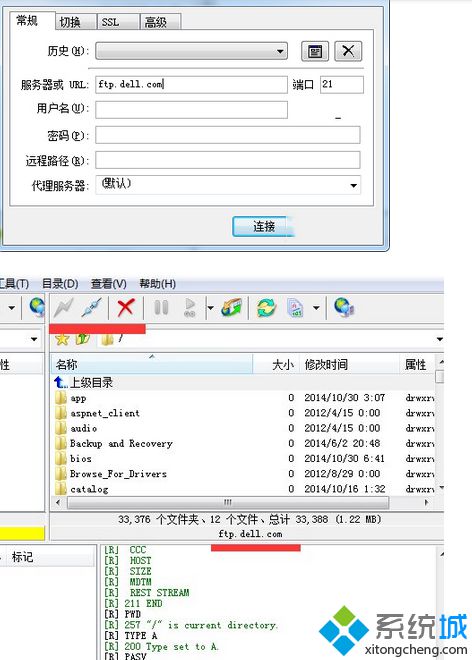Click the disconnect plug icon
The height and width of the screenshot is (660, 472).
92,308
